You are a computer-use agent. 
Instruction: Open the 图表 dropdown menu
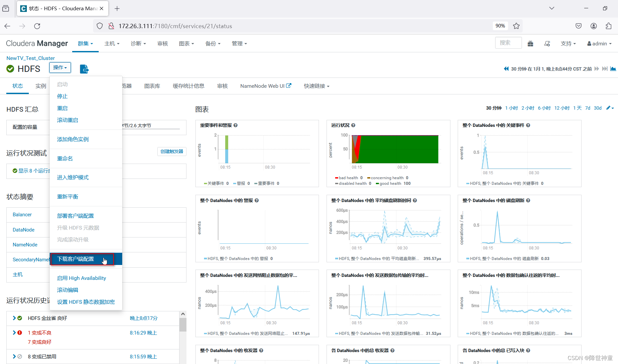pos(186,43)
